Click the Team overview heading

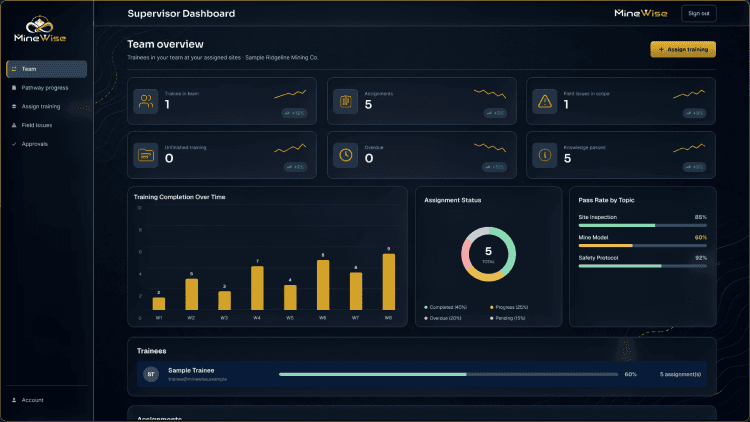pos(165,44)
